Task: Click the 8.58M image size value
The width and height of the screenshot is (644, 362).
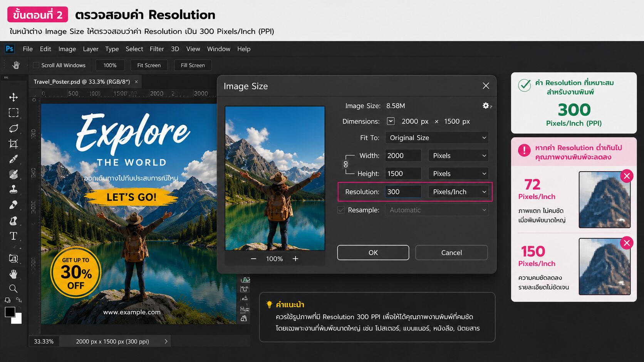Action: [396, 106]
